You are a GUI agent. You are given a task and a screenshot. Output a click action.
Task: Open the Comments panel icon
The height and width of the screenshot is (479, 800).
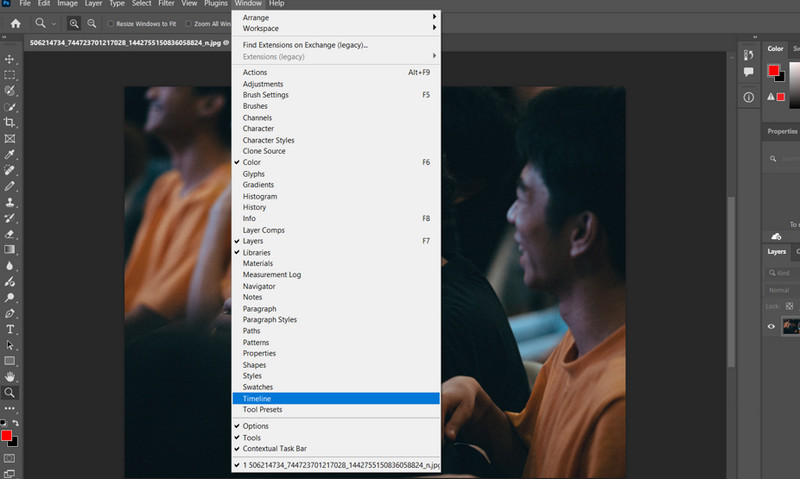click(x=748, y=72)
